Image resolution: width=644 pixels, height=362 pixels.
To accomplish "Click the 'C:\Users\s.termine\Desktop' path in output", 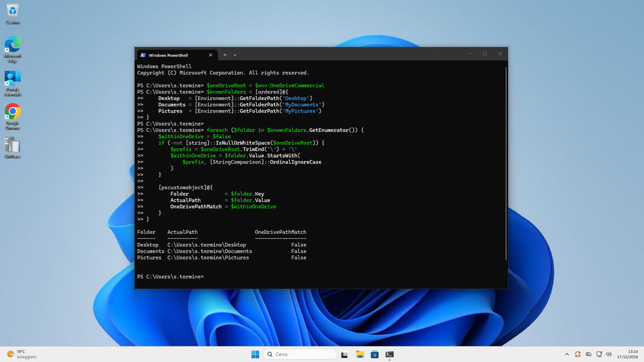I will (206, 244).
